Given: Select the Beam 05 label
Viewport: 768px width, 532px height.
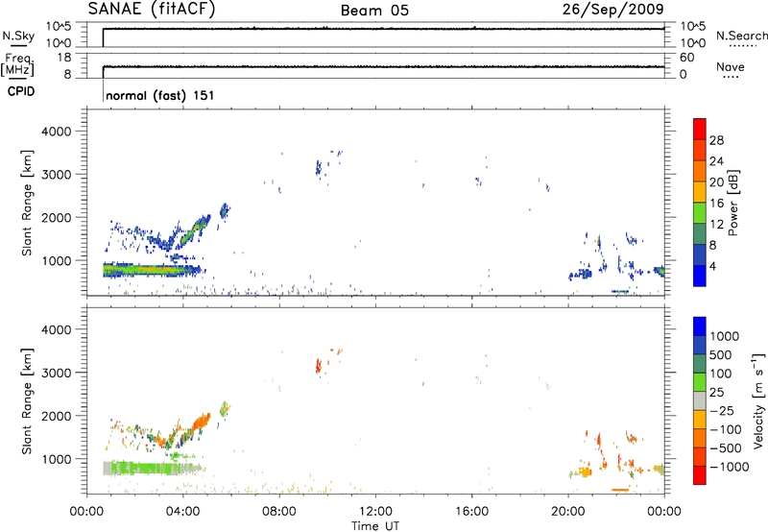Looking at the screenshot, I should tap(374, 11).
